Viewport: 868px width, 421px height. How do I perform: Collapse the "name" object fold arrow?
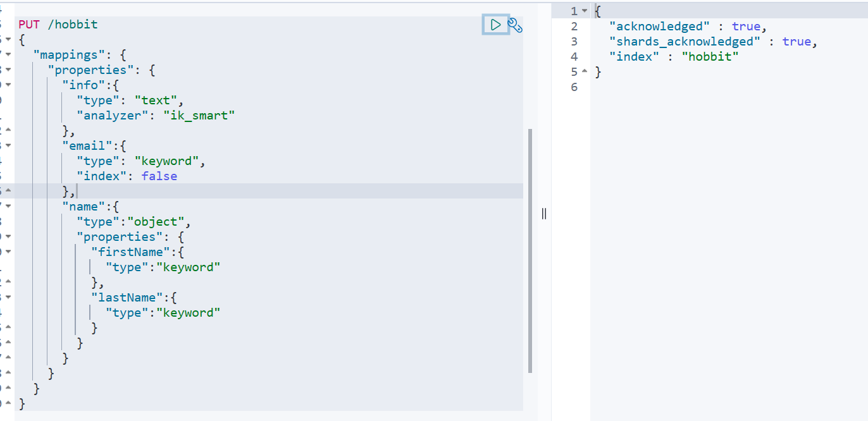tap(8, 207)
